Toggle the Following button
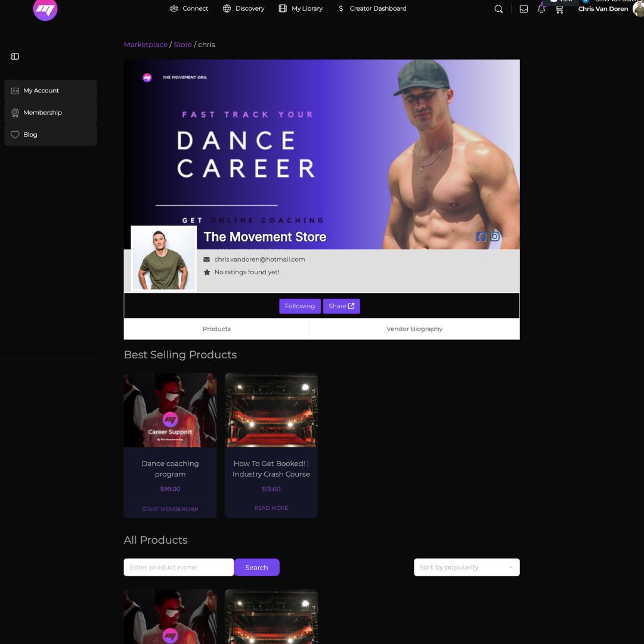 (299, 306)
